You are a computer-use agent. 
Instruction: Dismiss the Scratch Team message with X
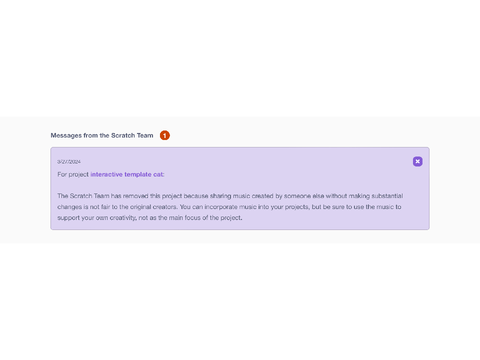point(417,161)
